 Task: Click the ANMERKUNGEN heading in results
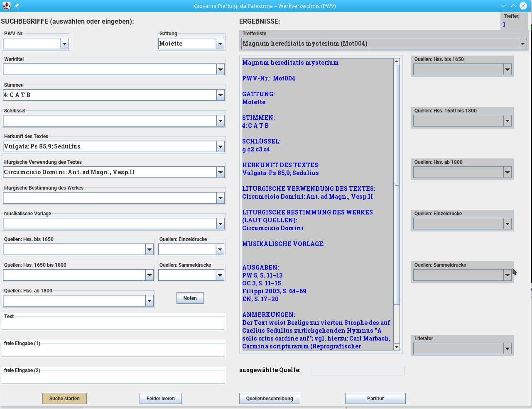click(x=269, y=315)
